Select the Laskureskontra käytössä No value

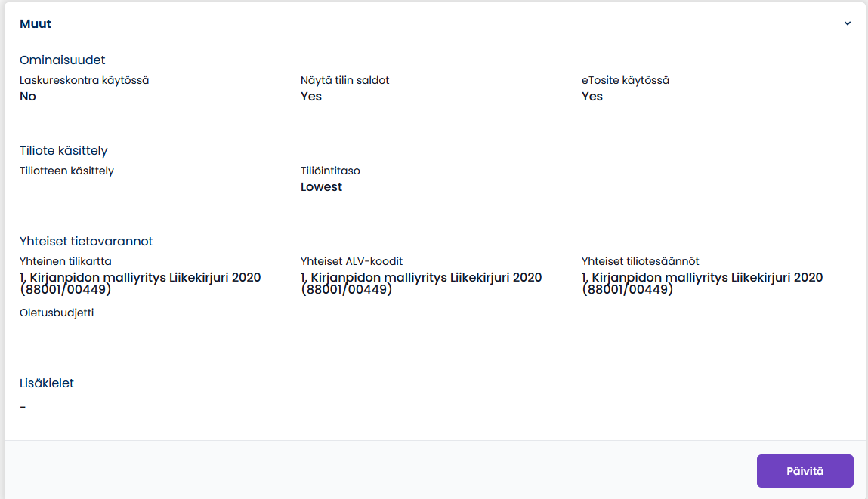point(28,97)
